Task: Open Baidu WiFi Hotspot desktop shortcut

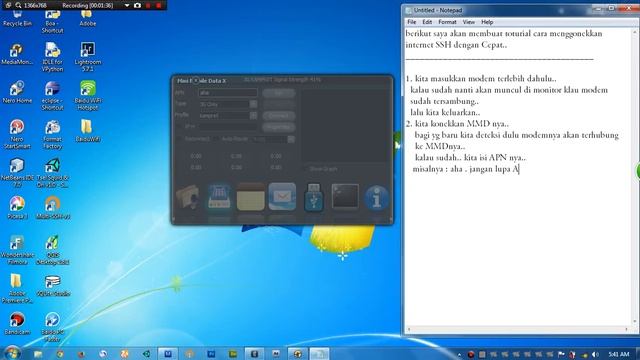Action: pos(88,95)
